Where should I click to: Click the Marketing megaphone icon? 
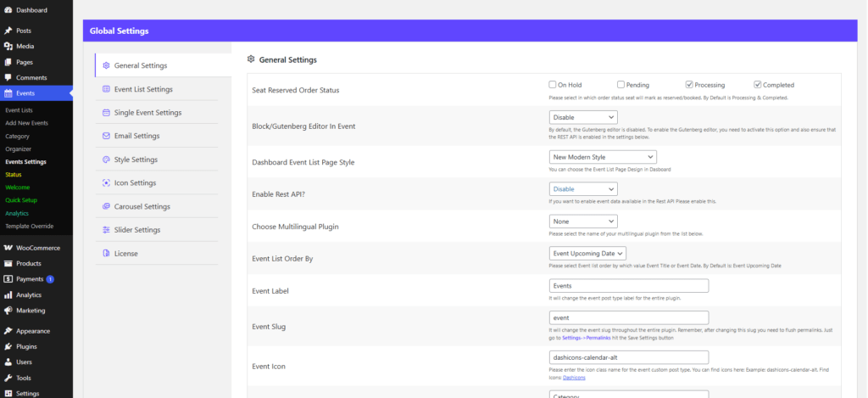click(x=8, y=311)
